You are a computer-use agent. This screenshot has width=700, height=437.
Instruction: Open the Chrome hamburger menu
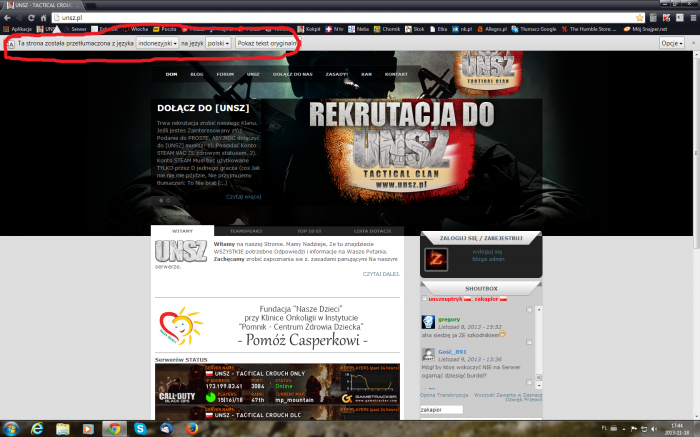(x=693, y=18)
